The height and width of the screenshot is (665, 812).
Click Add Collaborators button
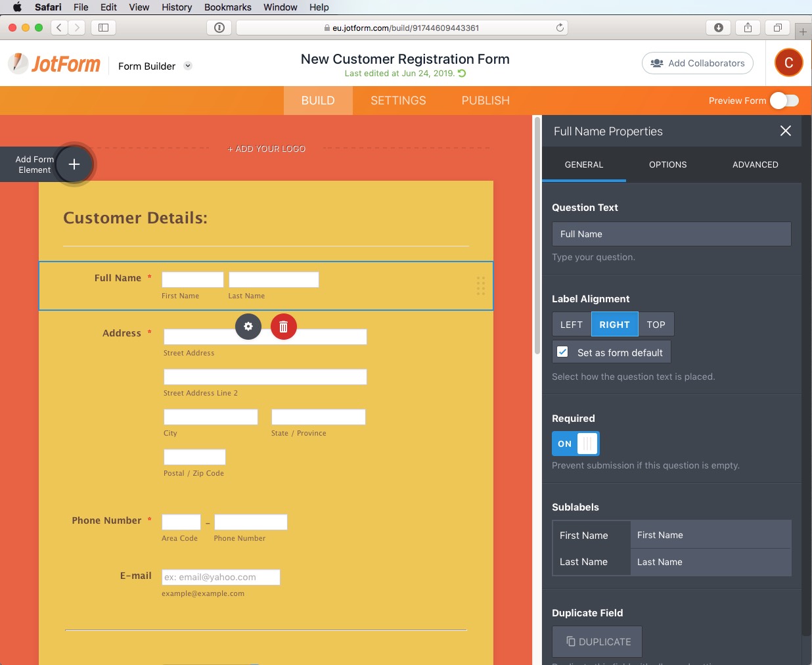tap(698, 63)
